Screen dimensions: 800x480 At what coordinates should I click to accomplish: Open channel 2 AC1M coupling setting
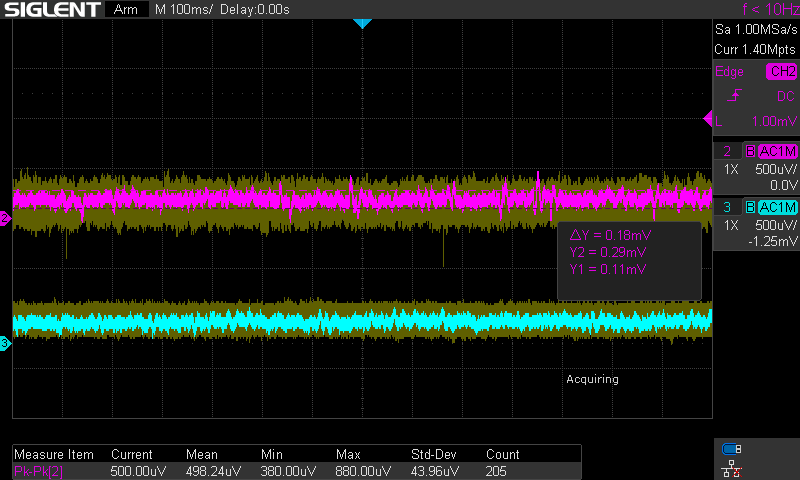click(777, 151)
